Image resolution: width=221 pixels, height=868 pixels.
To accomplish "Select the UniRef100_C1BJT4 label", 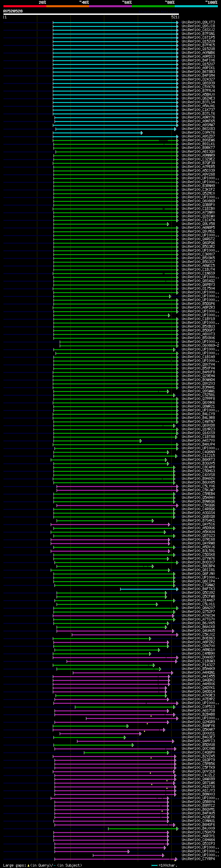I will [198, 270].
